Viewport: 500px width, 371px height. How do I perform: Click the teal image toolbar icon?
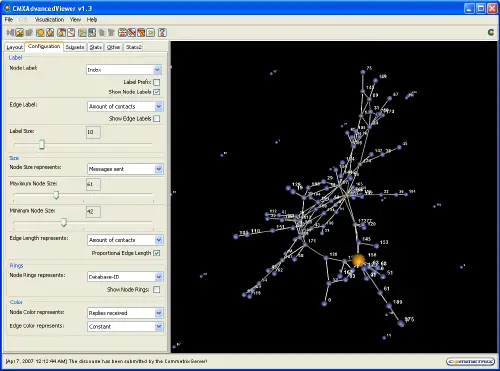[x=92, y=32]
